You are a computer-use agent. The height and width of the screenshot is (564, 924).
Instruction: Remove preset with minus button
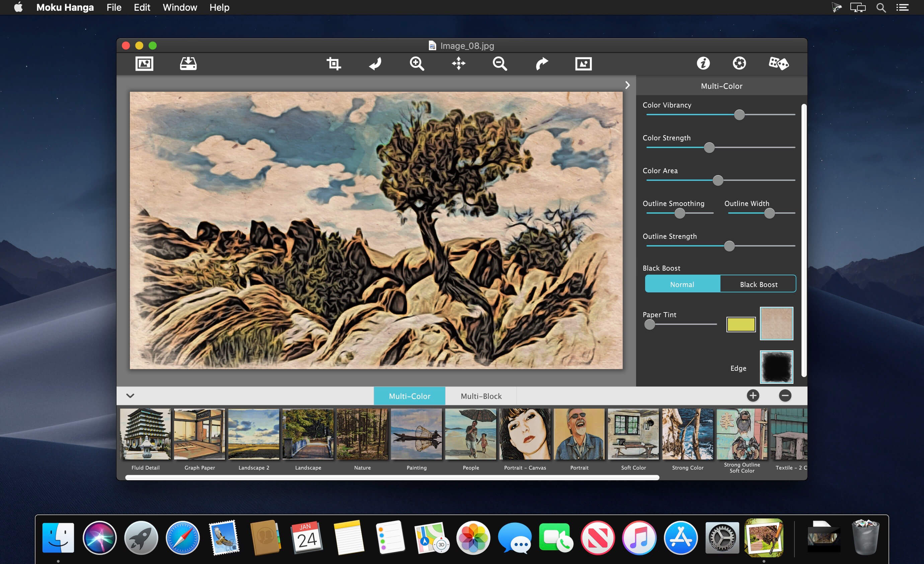click(785, 396)
